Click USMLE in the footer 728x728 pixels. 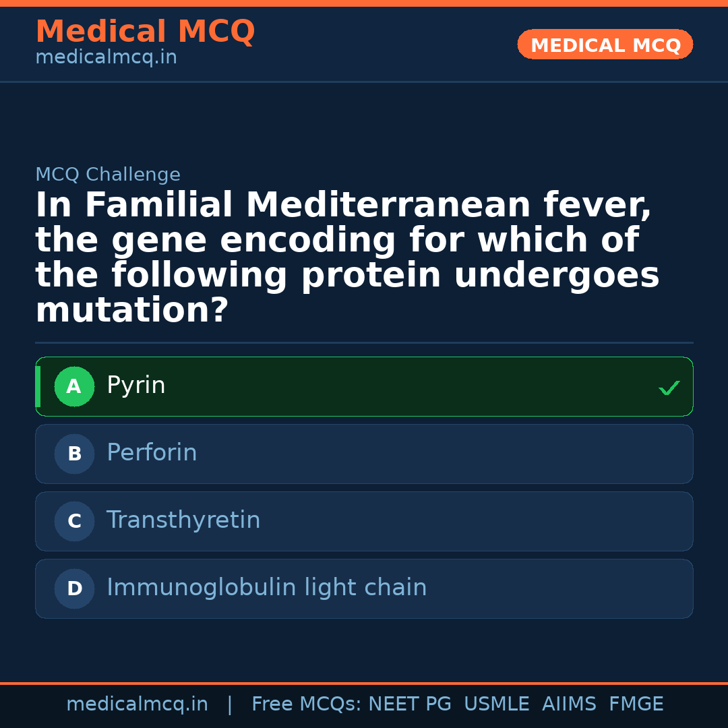496,704
